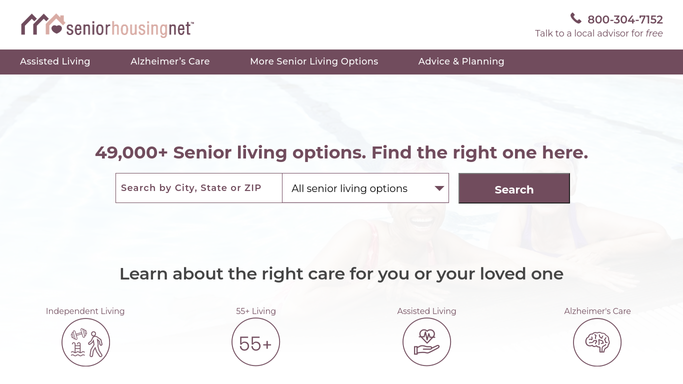
Task: Call the 800-304-7152 phone number link
Action: pyautogui.click(x=625, y=19)
